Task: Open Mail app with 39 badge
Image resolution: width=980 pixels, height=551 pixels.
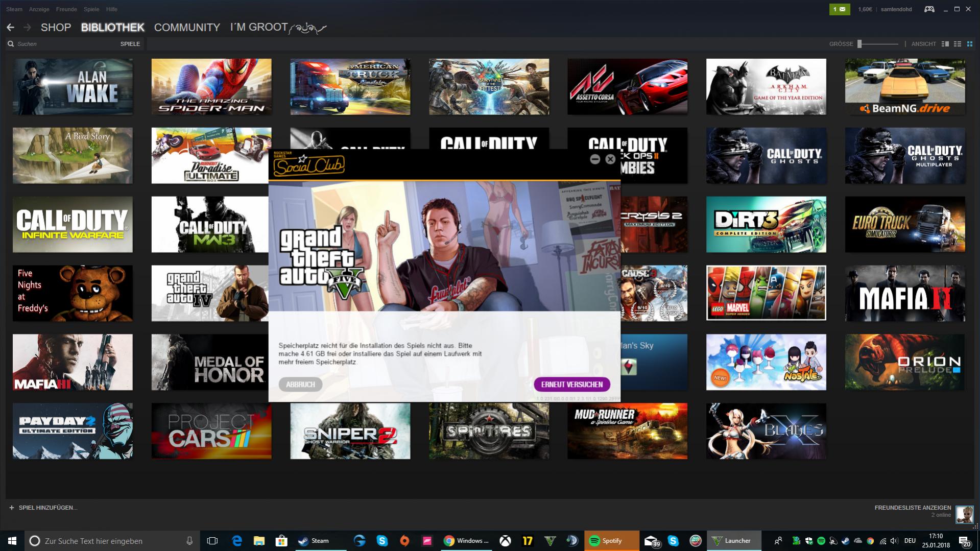Action: (652, 541)
